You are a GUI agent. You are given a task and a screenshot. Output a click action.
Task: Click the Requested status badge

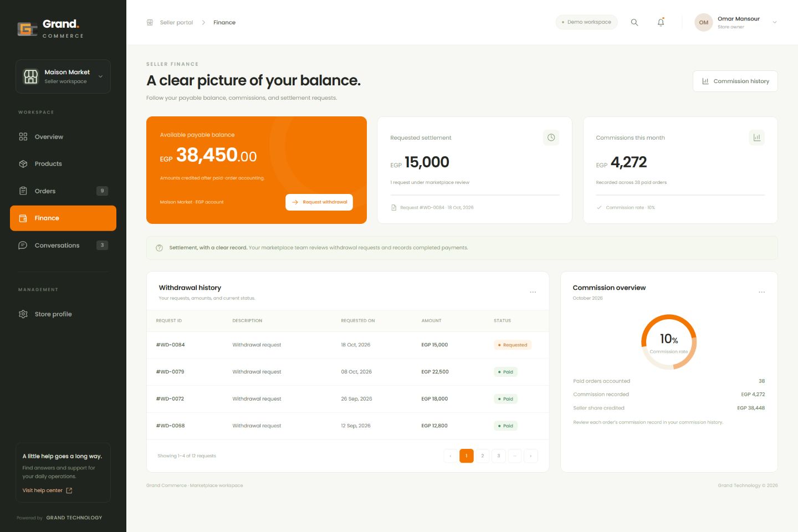tap(513, 345)
